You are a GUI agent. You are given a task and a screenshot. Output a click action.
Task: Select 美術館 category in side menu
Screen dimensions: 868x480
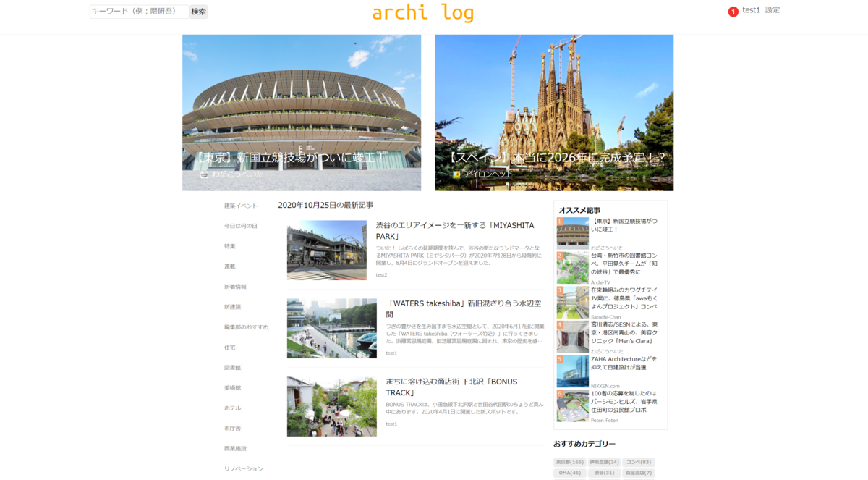[233, 389]
